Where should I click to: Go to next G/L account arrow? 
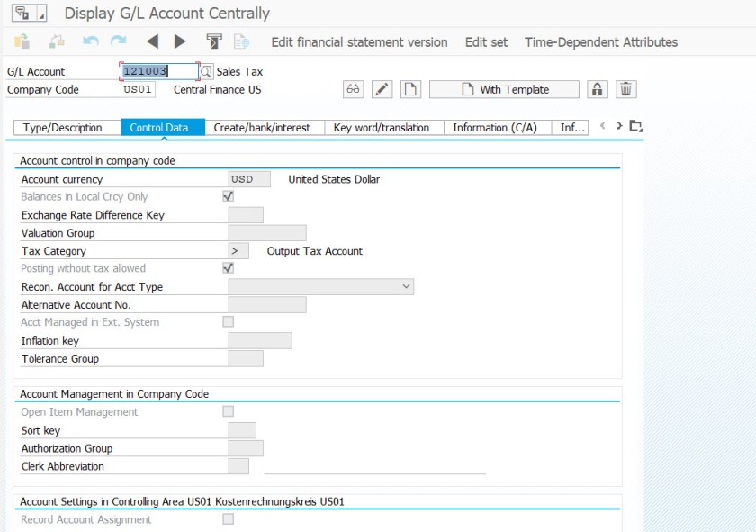180,41
